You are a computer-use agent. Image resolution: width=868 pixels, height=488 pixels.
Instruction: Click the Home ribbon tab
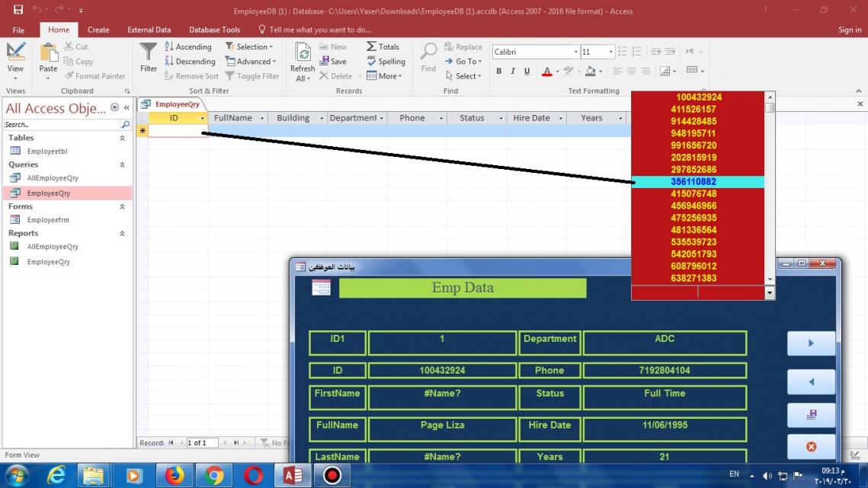(59, 30)
